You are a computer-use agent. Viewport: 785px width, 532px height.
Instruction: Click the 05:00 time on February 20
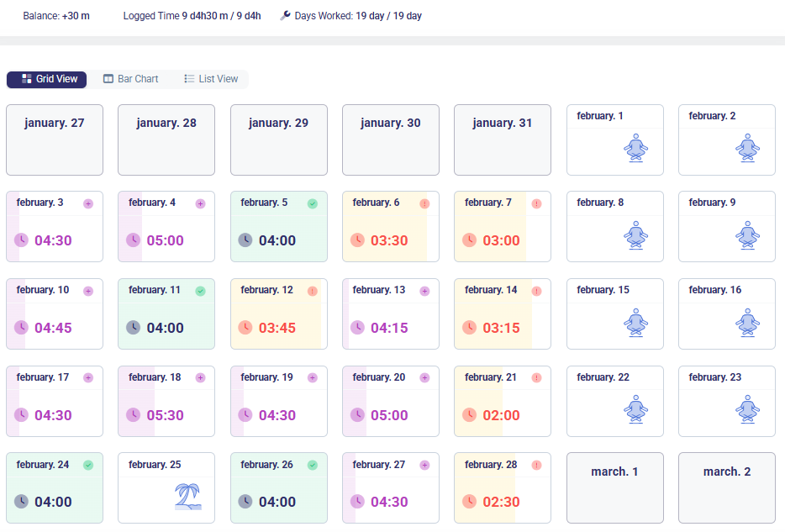click(389, 415)
